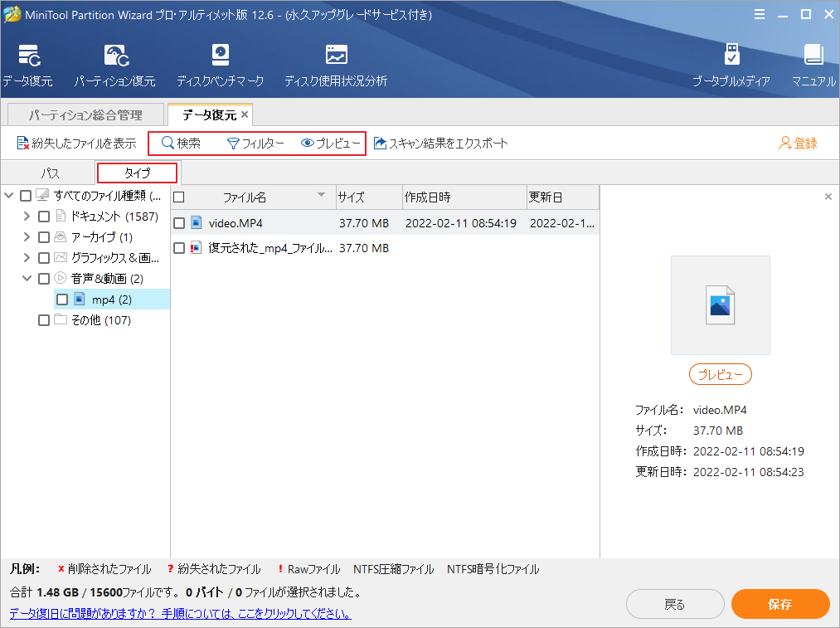Screen dimensions: 840x628
Task: Click the ブータブルメディア icon
Action: click(731, 64)
